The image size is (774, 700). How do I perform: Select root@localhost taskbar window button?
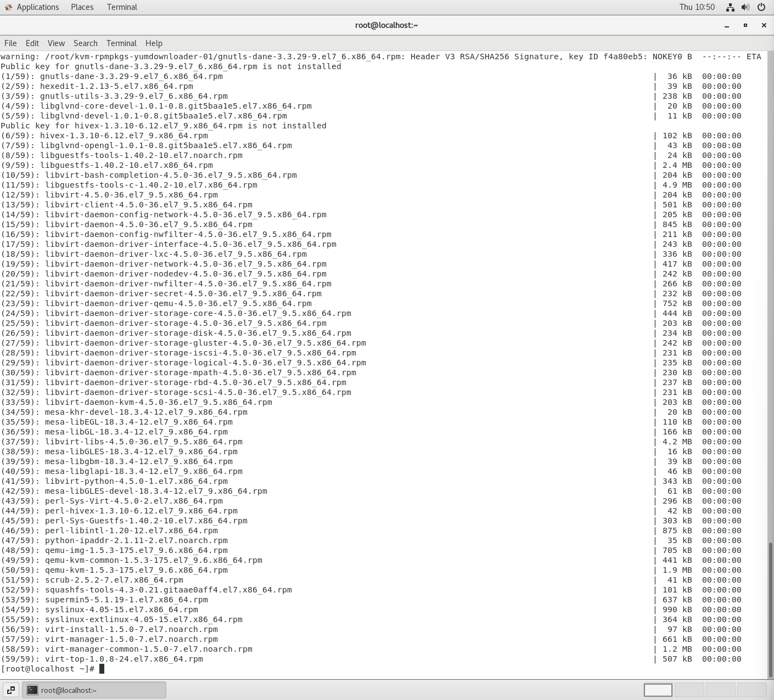94,690
